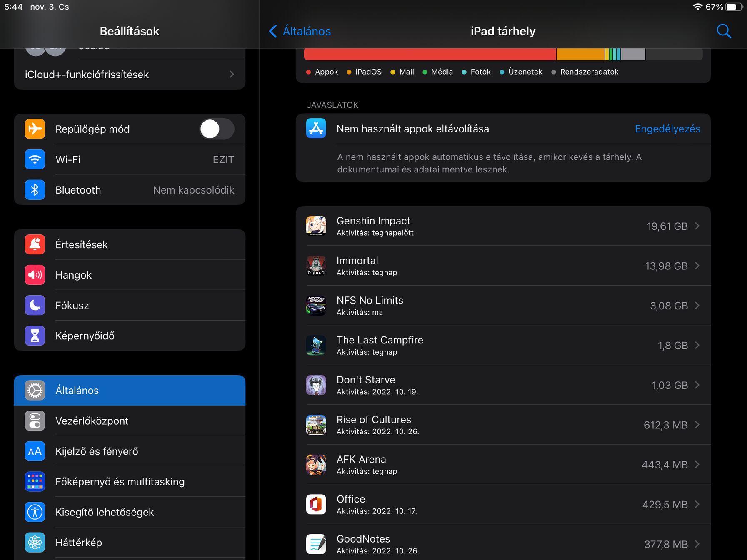Image resolution: width=747 pixels, height=560 pixels.
Task: Tap the search magnifier icon
Action: point(724,31)
